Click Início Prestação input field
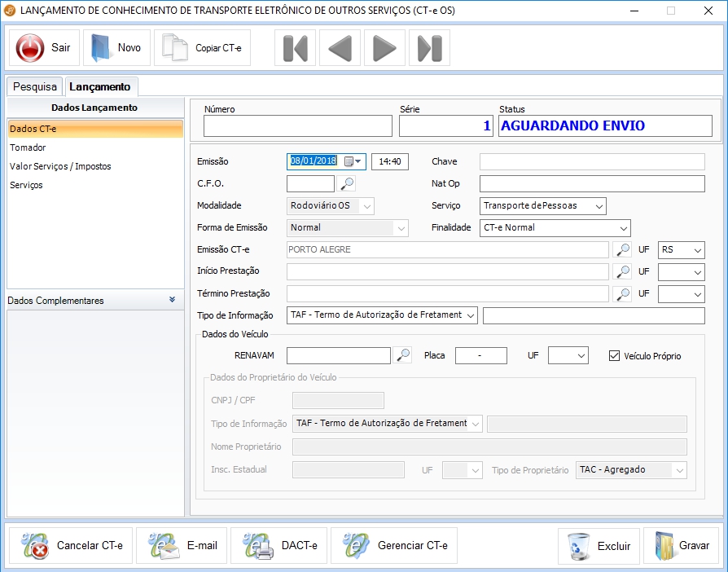The height and width of the screenshot is (572, 728). 448,271
